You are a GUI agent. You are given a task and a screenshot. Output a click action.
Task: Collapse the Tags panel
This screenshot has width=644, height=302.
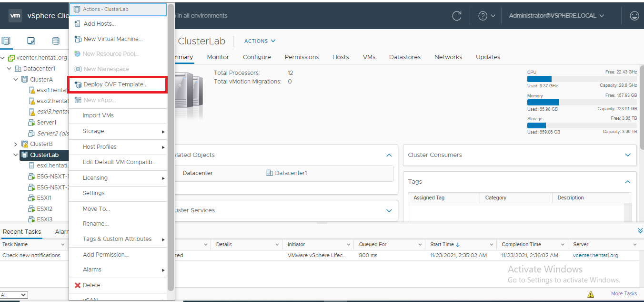628,182
